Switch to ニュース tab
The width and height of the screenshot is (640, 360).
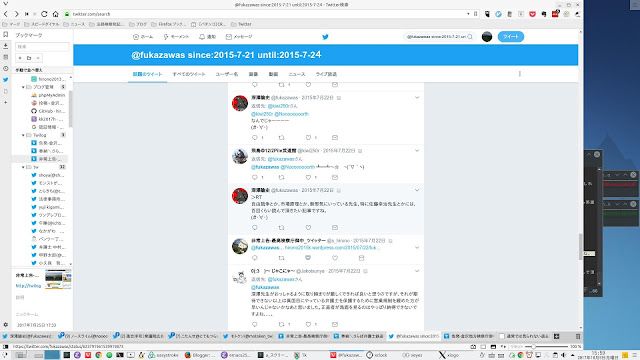297,74
